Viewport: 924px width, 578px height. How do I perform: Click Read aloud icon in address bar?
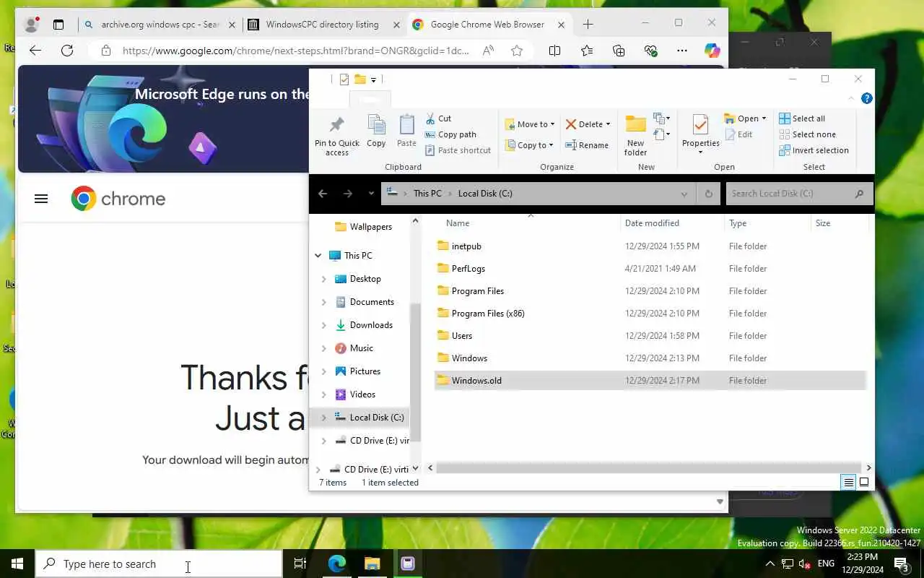[x=489, y=51]
